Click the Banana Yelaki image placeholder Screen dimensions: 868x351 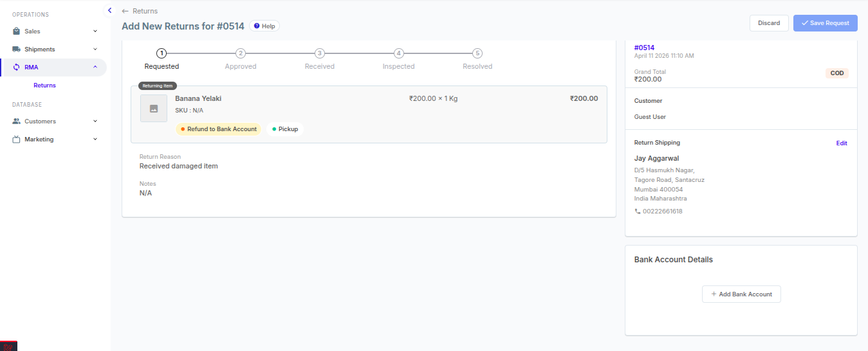coord(154,109)
